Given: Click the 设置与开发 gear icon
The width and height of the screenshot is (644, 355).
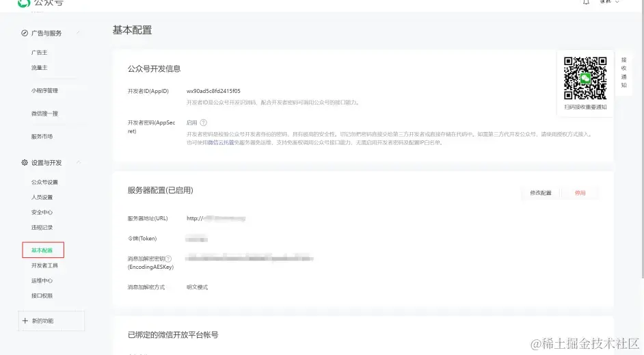Looking at the screenshot, I should click(x=25, y=163).
